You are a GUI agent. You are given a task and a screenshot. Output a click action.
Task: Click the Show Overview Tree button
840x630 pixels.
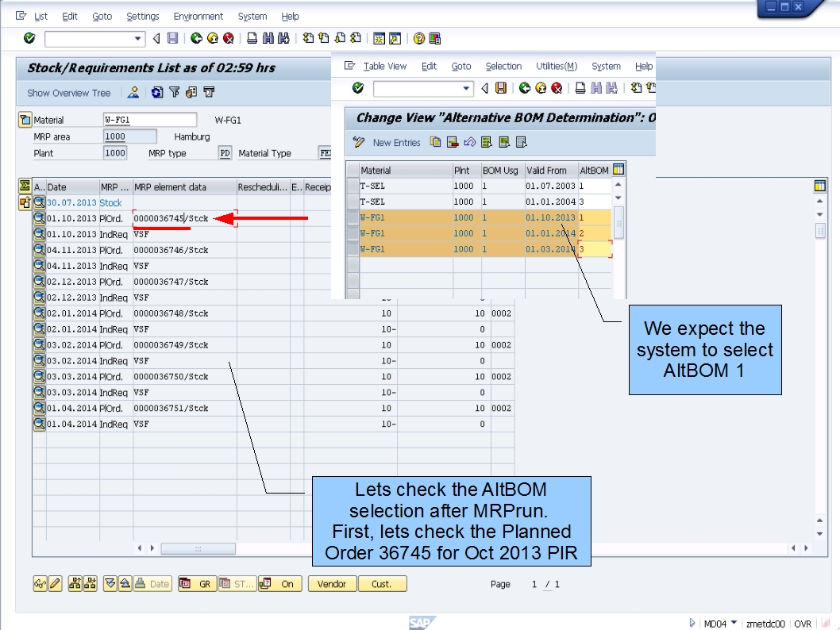(x=67, y=93)
